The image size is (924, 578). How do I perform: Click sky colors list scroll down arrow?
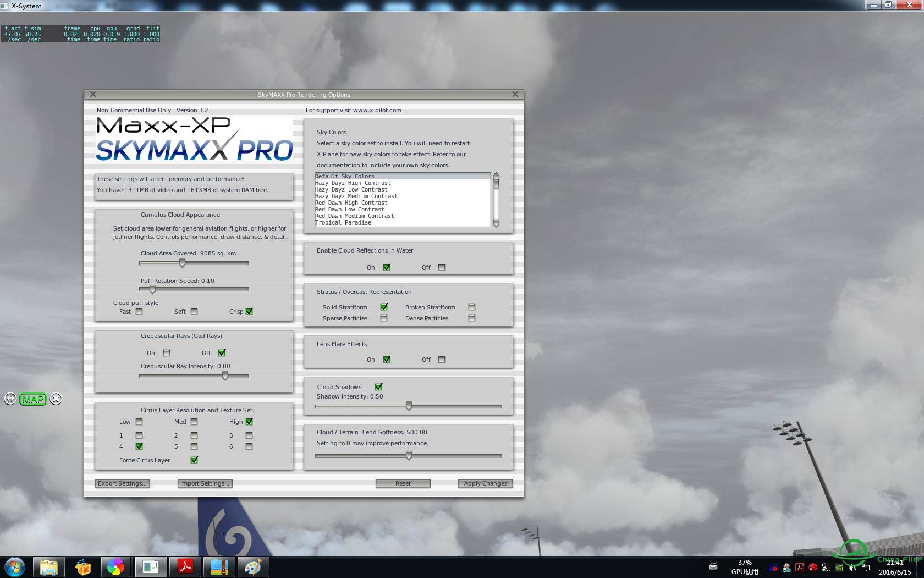[x=496, y=223]
